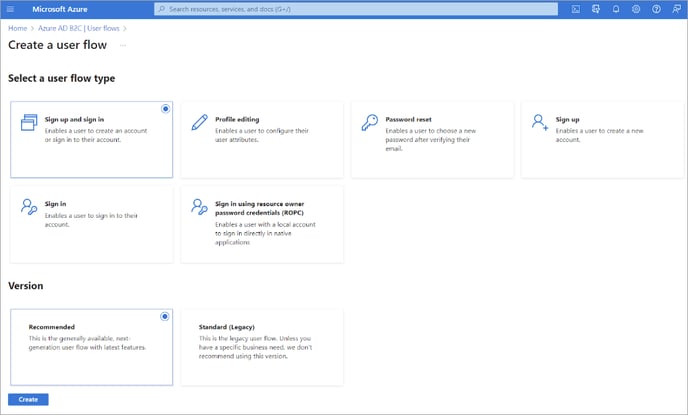Click the Version heading
The height and width of the screenshot is (415, 688).
coord(25,286)
